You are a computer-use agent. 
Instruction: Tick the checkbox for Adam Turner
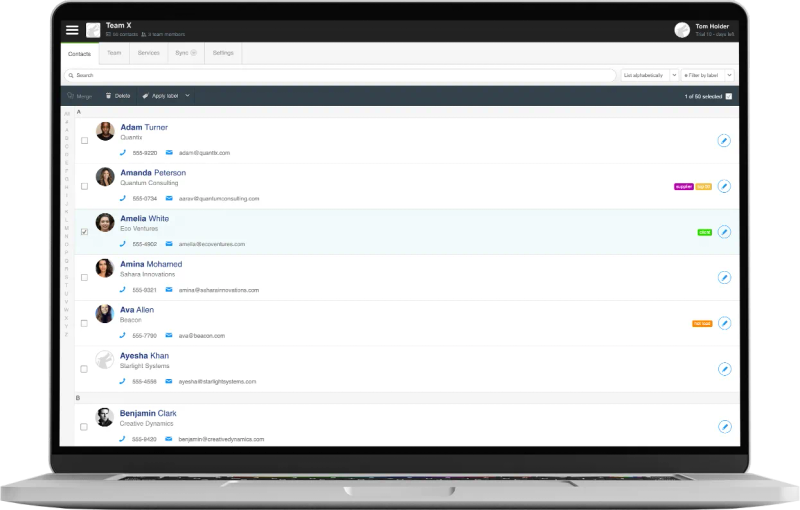tap(85, 141)
